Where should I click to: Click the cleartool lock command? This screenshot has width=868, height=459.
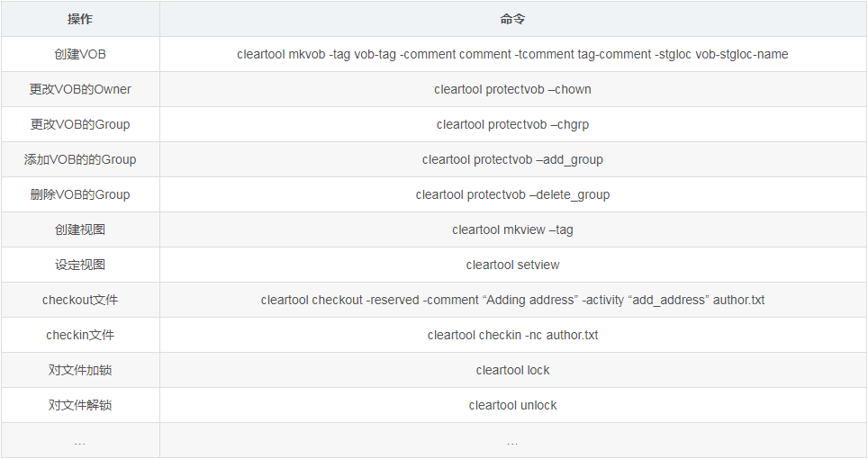(x=512, y=370)
